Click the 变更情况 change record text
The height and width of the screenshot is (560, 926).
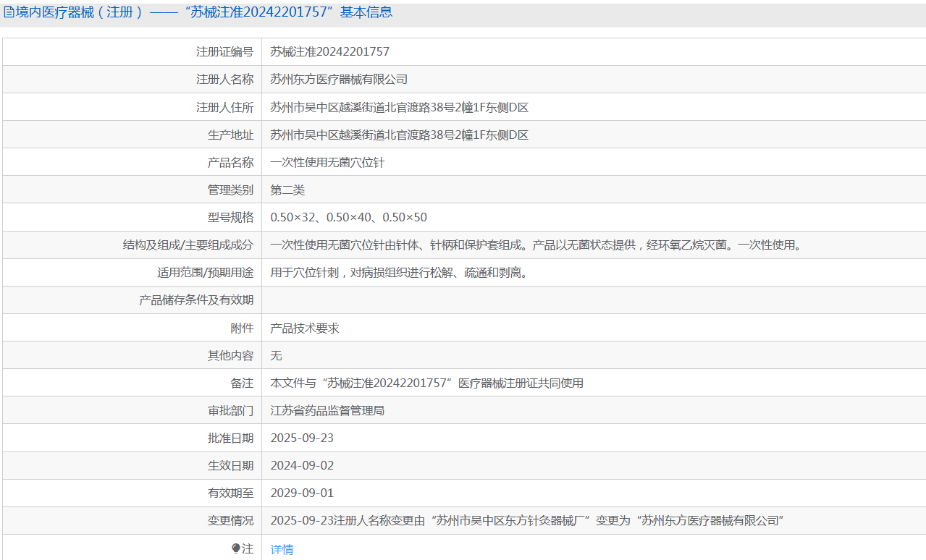[x=529, y=520]
